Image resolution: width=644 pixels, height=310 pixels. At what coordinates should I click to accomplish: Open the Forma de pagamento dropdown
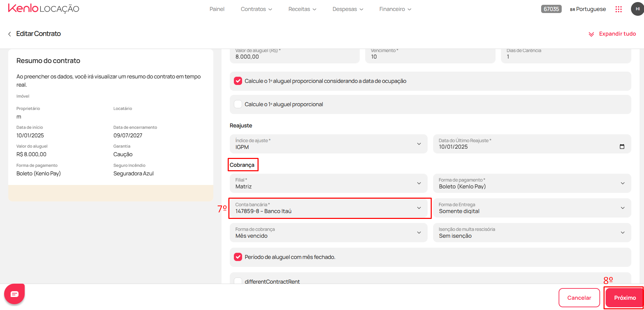tap(532, 183)
